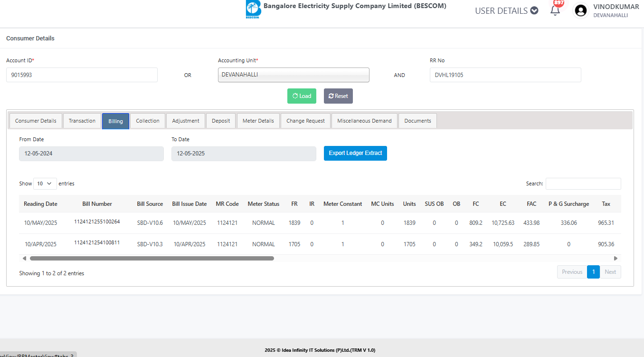Click the FAC value 433.98
The width and height of the screenshot is (644, 357).
[x=531, y=223]
